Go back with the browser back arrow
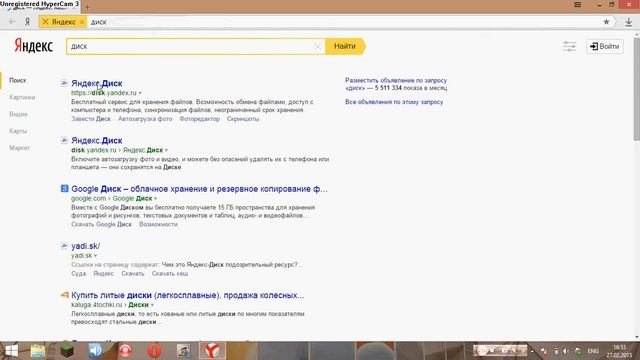 pos(12,22)
